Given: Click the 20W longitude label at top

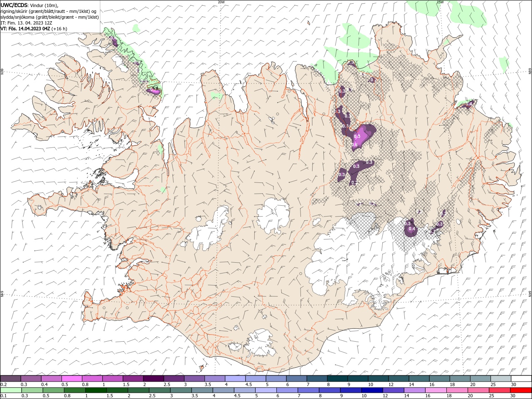Looking at the screenshot, I should coord(221,2).
